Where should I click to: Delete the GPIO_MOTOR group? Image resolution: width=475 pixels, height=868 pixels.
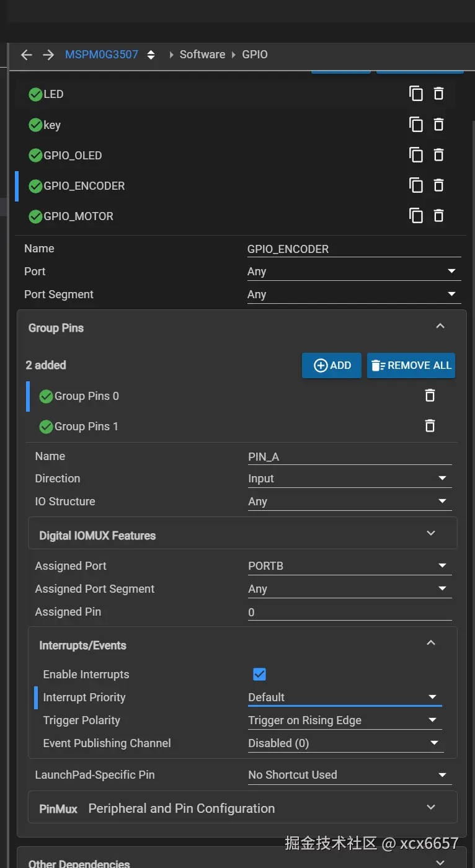point(438,215)
